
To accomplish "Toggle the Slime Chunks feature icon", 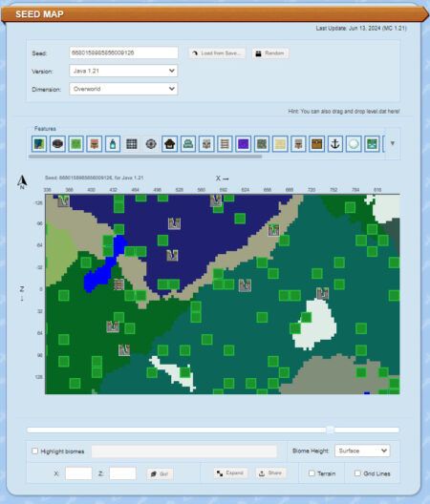I will point(75,144).
